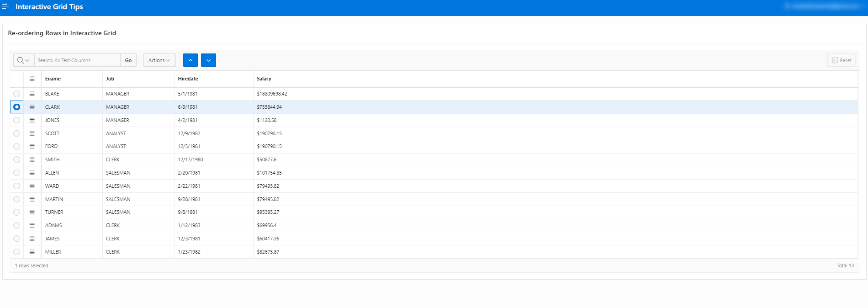Image resolution: width=868 pixels, height=308 pixels.
Task: Open row actions menu for BLAKE
Action: 32,94
